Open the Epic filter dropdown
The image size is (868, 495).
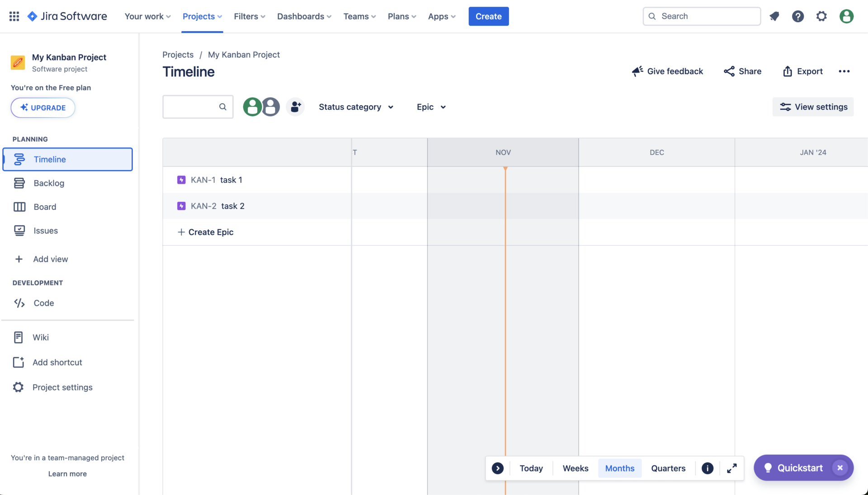click(430, 107)
